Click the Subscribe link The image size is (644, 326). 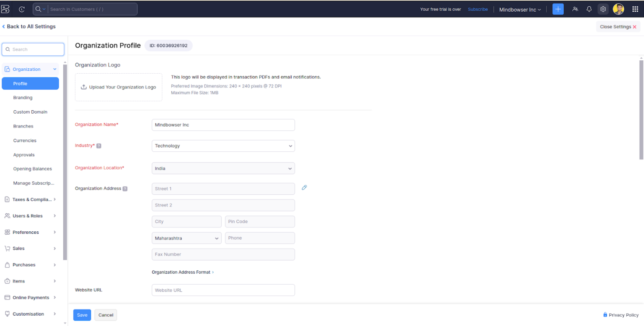[478, 9]
